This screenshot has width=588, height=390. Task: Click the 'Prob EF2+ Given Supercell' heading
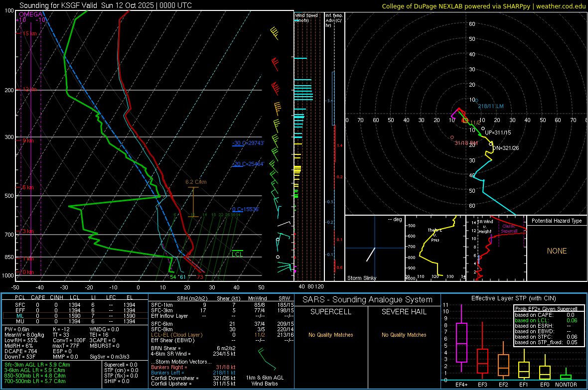click(546, 309)
